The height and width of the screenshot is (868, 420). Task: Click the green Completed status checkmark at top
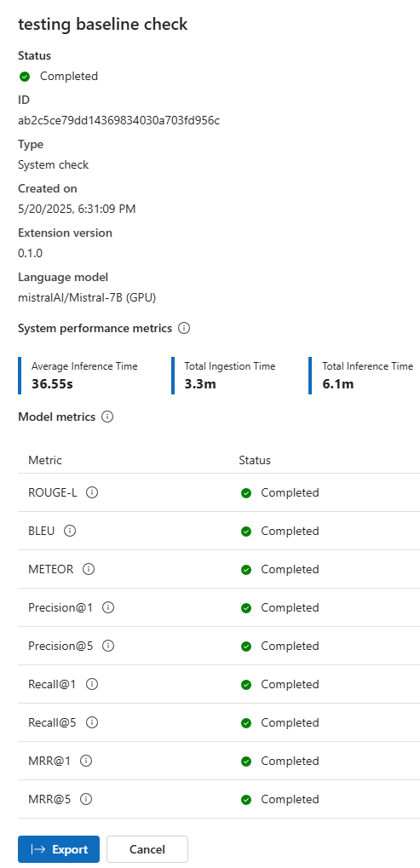point(25,77)
